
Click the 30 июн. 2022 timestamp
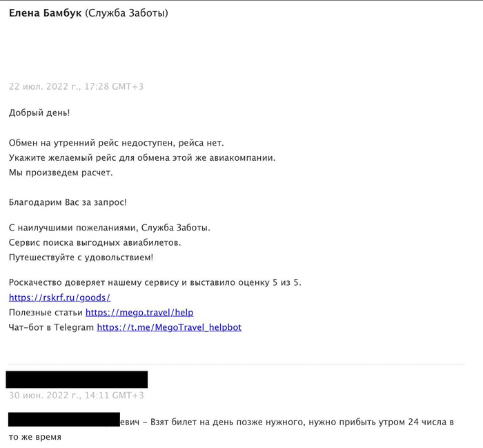click(x=76, y=396)
